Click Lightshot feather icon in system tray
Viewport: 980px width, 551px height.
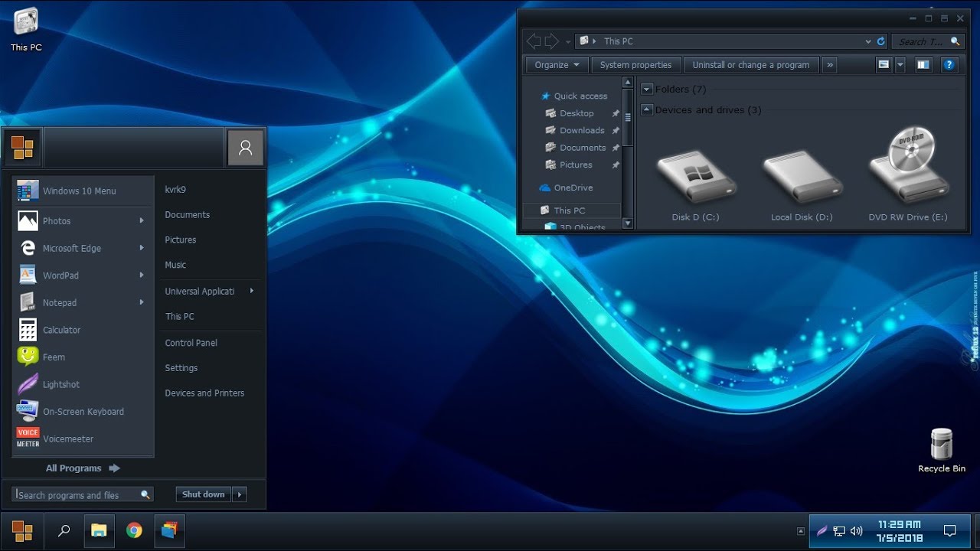pos(822,531)
